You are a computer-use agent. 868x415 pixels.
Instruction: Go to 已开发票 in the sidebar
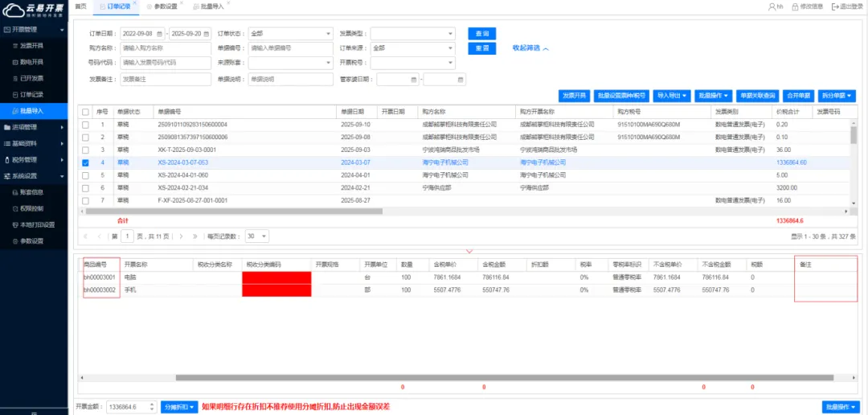click(x=31, y=78)
